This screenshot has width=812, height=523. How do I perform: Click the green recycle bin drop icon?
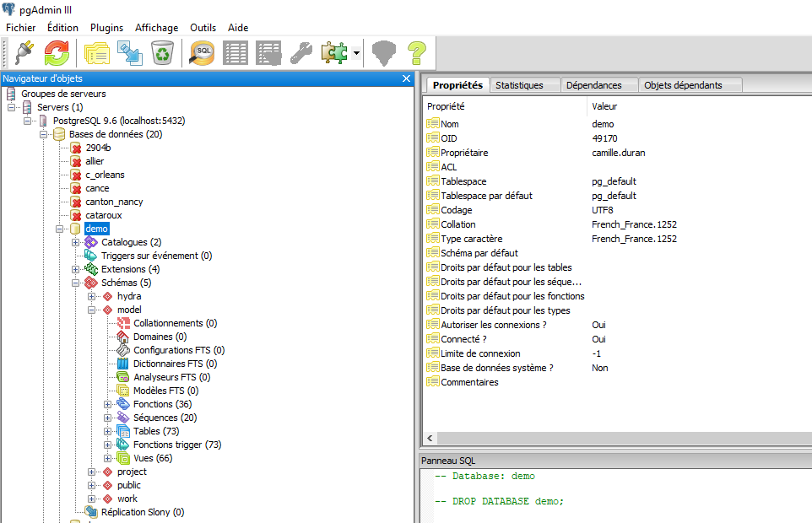[162, 53]
